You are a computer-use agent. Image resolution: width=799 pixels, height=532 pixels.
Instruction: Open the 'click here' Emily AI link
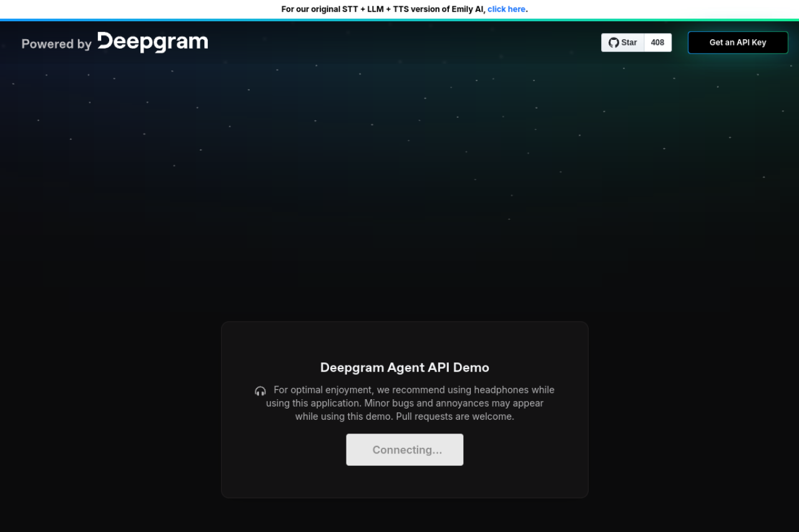coord(506,9)
